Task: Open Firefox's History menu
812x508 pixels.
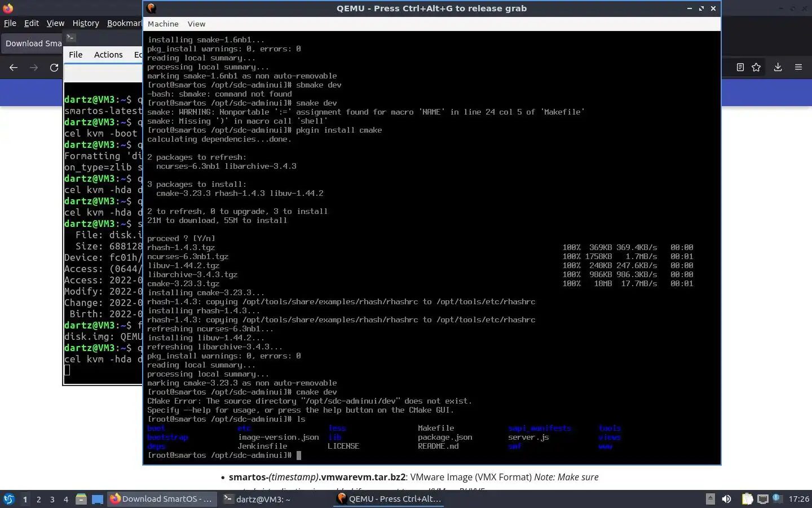Action: coord(86,23)
